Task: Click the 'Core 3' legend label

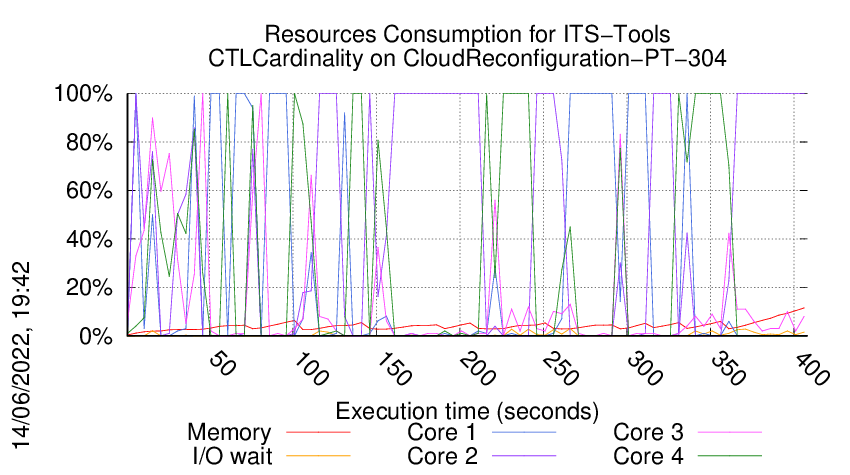Action: [648, 432]
